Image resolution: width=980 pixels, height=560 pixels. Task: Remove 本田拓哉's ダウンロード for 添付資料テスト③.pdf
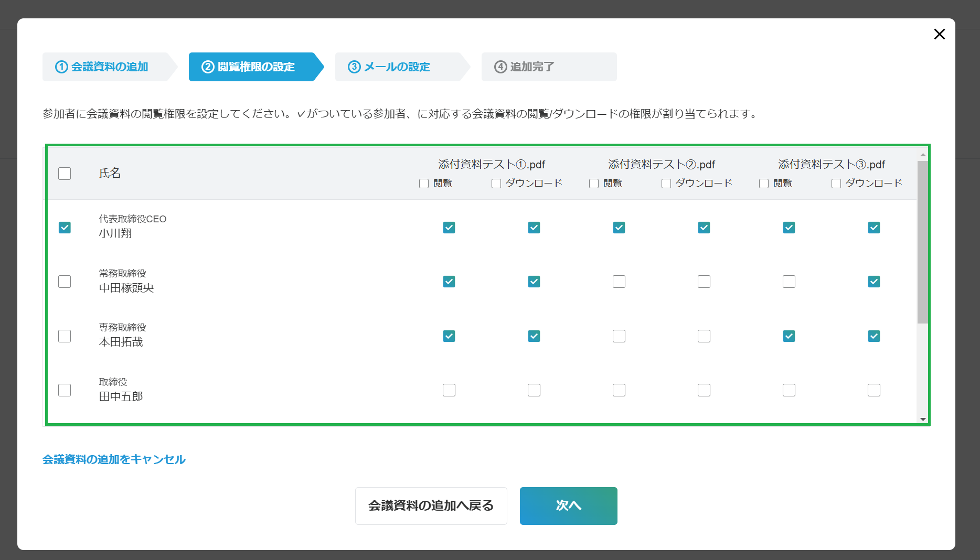pos(874,336)
